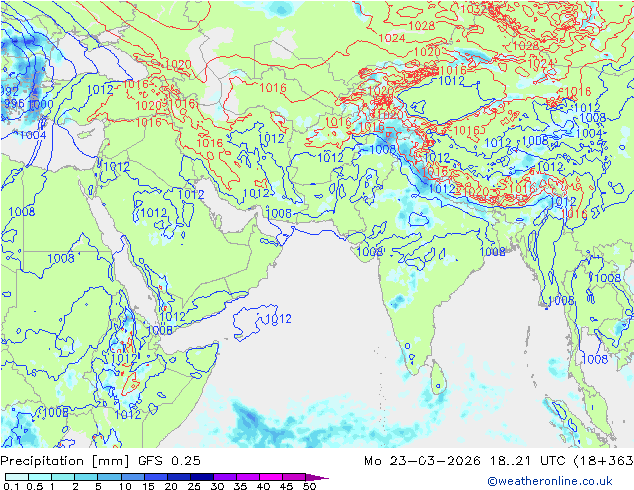The image size is (634, 490).
Task: Click the blue "1012" label over Arabian Sea
Action: (x=279, y=319)
